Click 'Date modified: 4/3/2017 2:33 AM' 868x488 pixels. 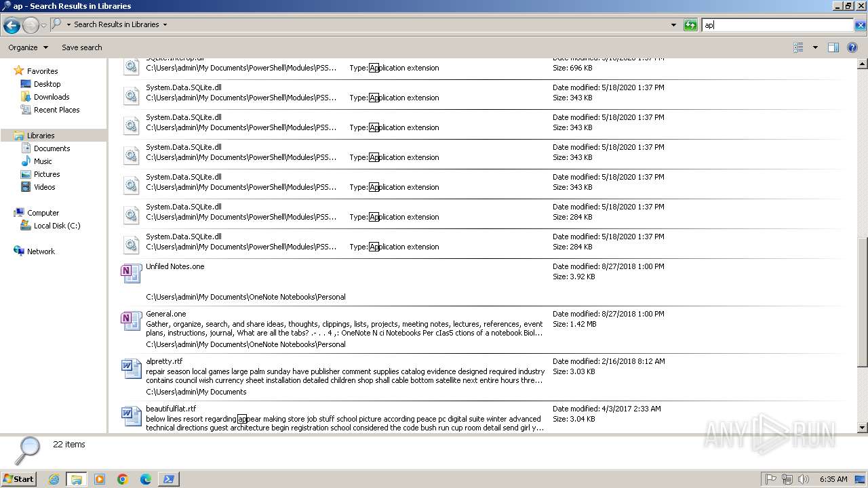[x=607, y=409]
